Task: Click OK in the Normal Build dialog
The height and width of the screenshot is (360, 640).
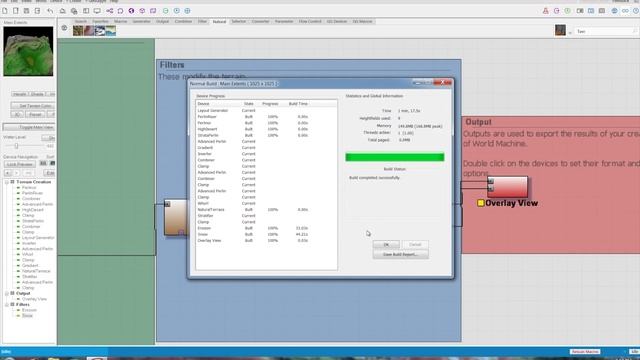Action: (386, 244)
